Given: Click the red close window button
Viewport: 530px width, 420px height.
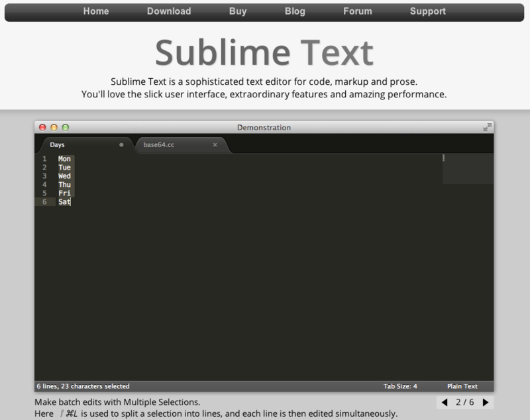Looking at the screenshot, I should click(x=42, y=127).
